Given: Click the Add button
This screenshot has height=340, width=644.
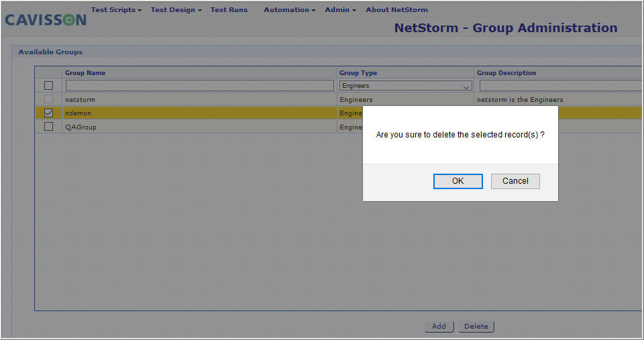Looking at the screenshot, I should (x=439, y=326).
